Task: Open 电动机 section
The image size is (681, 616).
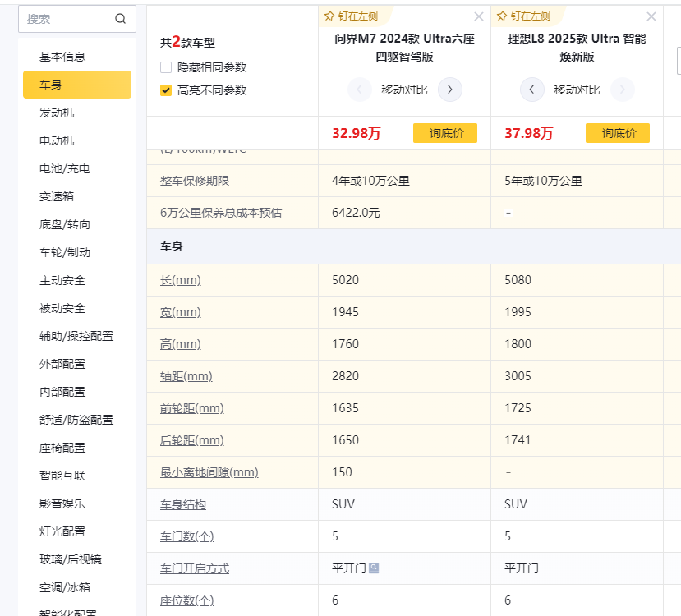Action: click(x=57, y=140)
